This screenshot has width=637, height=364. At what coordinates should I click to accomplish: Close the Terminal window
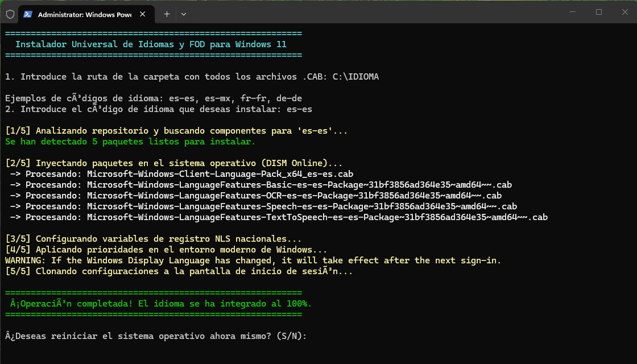point(625,12)
